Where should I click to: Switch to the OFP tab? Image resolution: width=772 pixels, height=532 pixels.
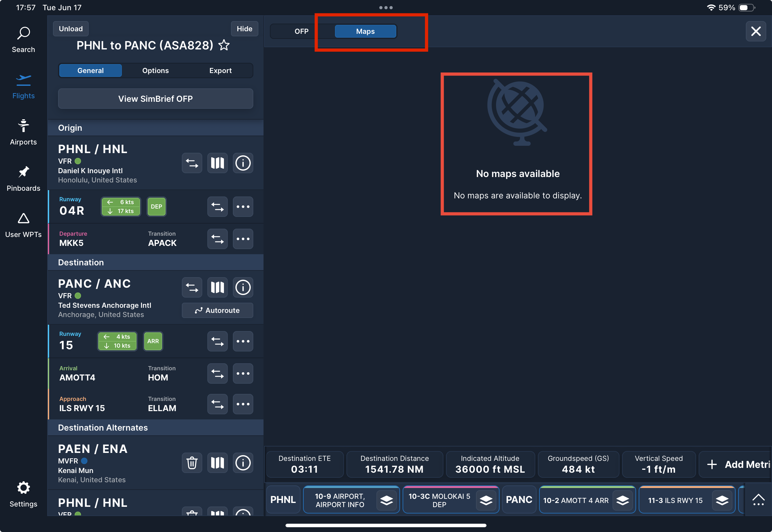click(301, 31)
